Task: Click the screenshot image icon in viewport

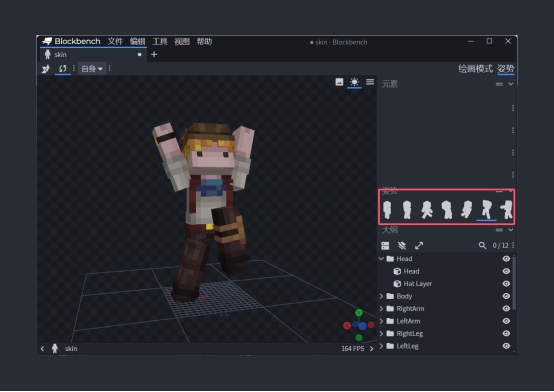Action: click(339, 82)
